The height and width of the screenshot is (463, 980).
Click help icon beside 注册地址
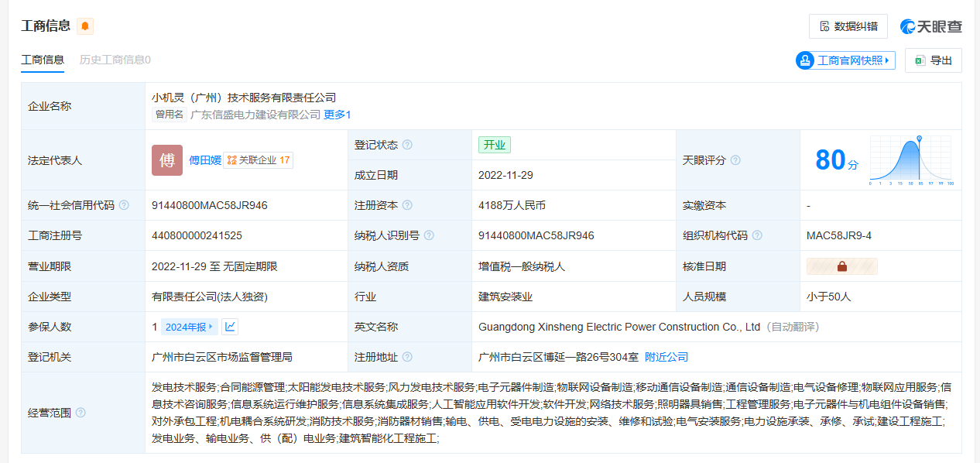(x=407, y=357)
